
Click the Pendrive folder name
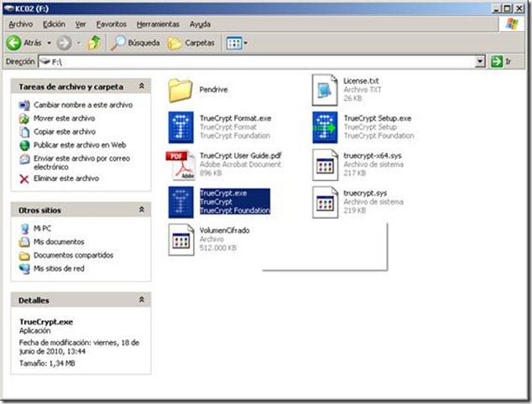213,90
